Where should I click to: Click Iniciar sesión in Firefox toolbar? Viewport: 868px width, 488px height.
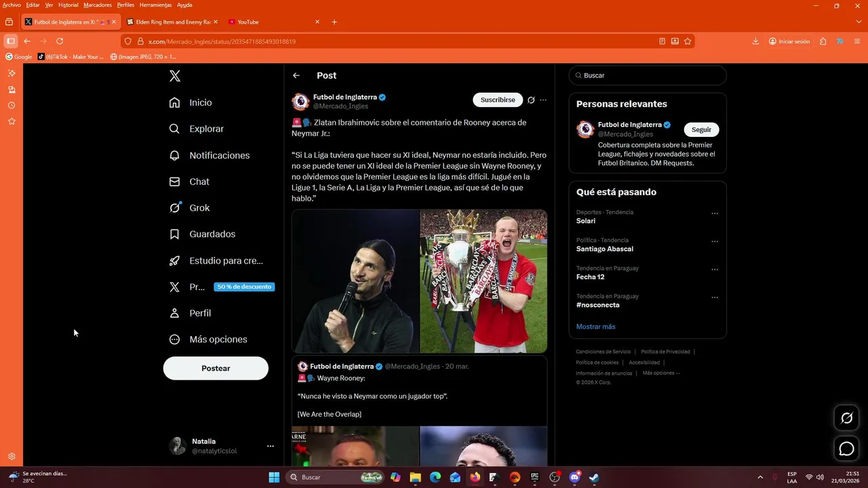pyautogui.click(x=789, y=41)
